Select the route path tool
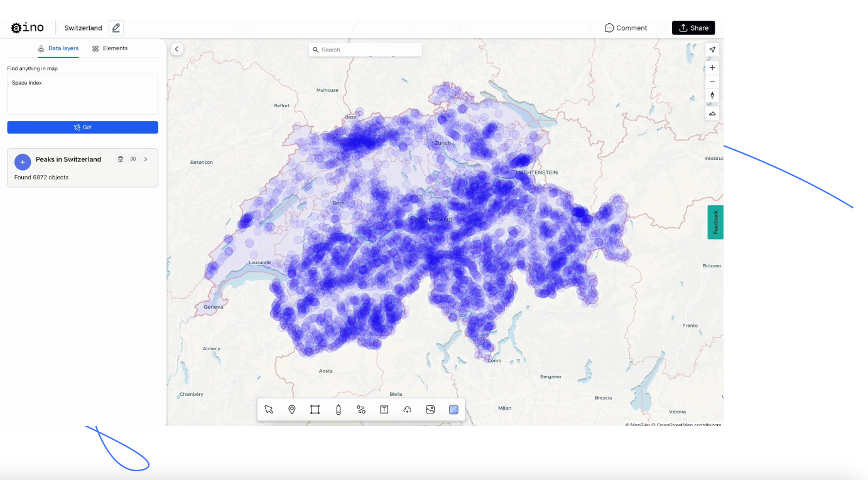868x480 pixels. 361,410
